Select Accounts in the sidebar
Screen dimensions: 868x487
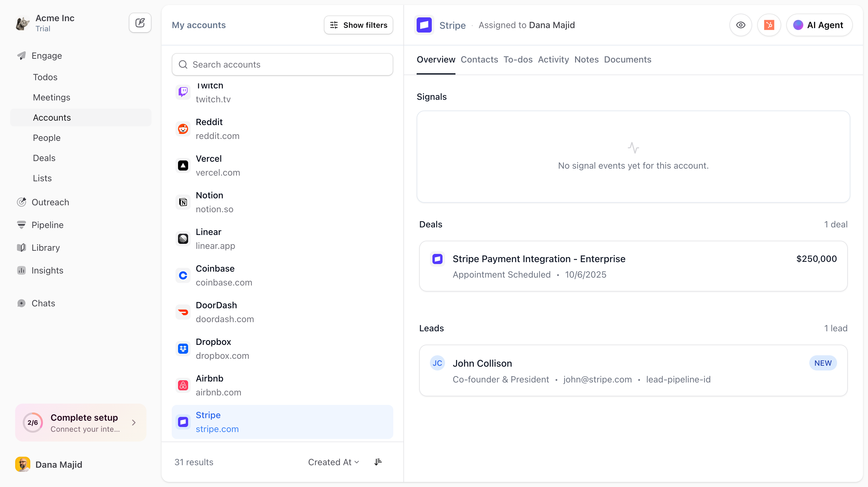(81, 118)
